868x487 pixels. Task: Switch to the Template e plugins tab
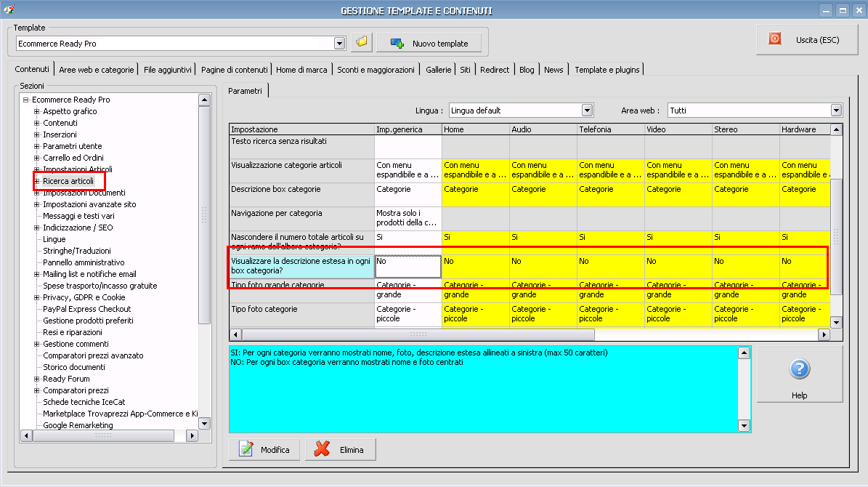[x=607, y=70]
